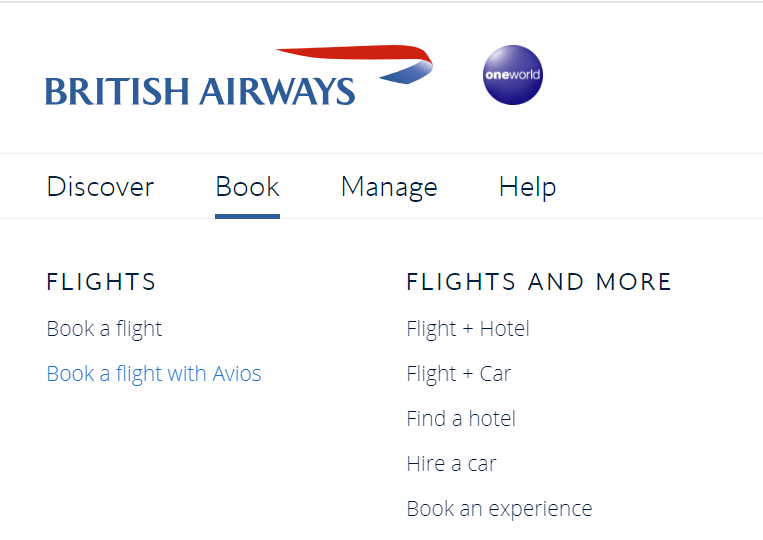Select the Book menu tab
The width and height of the screenshot is (763, 540).
247,187
